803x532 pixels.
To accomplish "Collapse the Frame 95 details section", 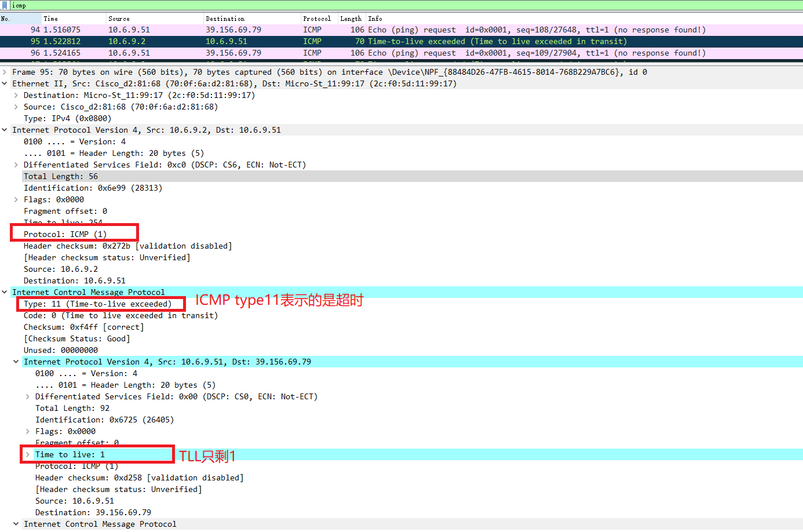I will tap(5, 72).
